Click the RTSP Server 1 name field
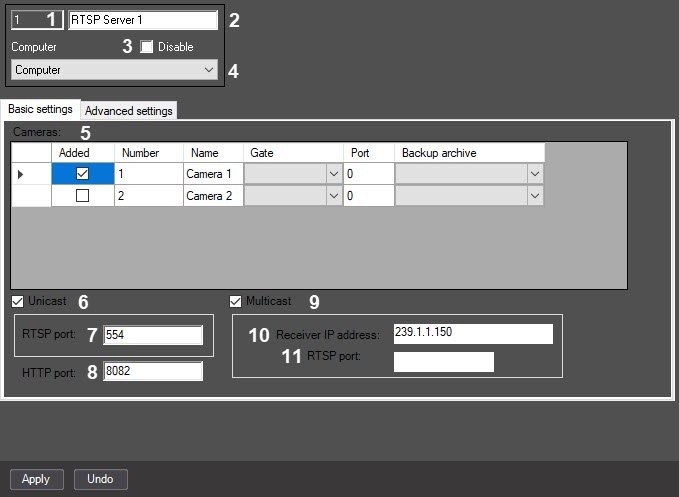The width and height of the screenshot is (679, 497). (143, 20)
